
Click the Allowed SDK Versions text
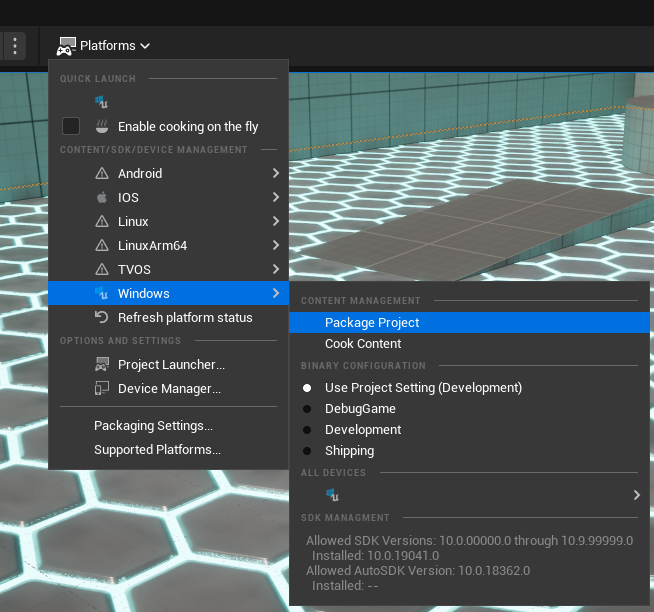point(469,541)
